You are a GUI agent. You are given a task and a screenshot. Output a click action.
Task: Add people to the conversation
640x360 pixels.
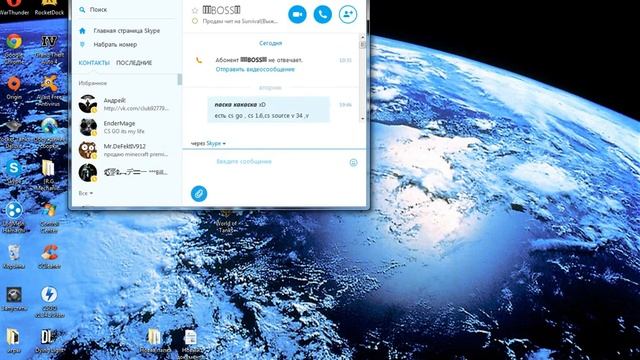(348, 14)
